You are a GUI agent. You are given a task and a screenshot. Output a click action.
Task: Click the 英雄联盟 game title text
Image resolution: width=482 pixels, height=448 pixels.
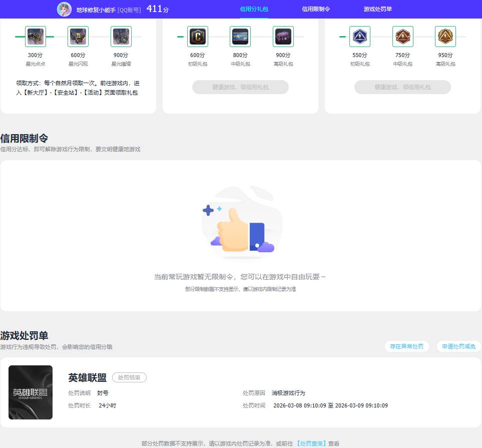tap(87, 377)
